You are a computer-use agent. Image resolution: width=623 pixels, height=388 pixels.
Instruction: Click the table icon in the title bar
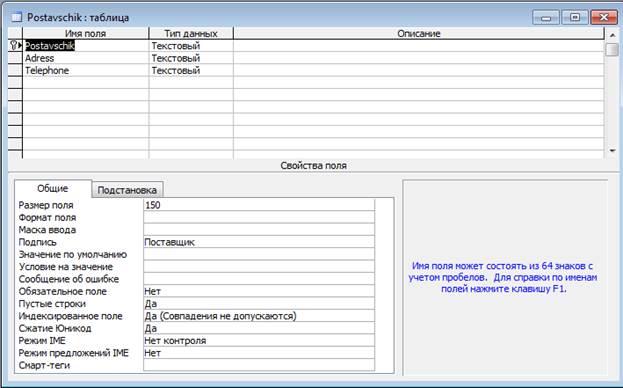click(16, 17)
